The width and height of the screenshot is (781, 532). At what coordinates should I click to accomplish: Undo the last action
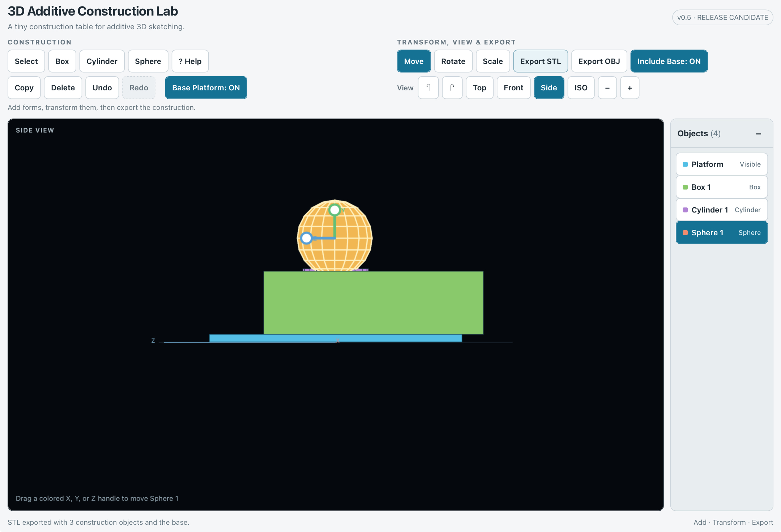pyautogui.click(x=102, y=87)
